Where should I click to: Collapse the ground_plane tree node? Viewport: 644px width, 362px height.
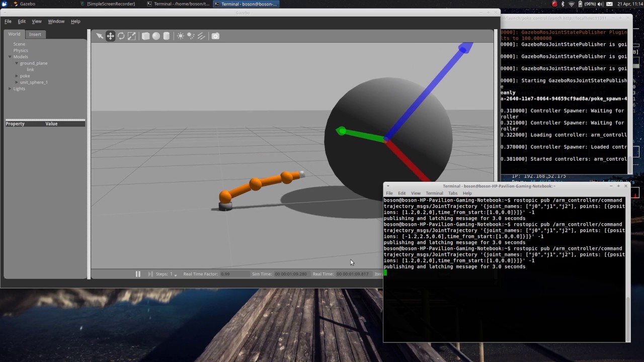[17, 63]
